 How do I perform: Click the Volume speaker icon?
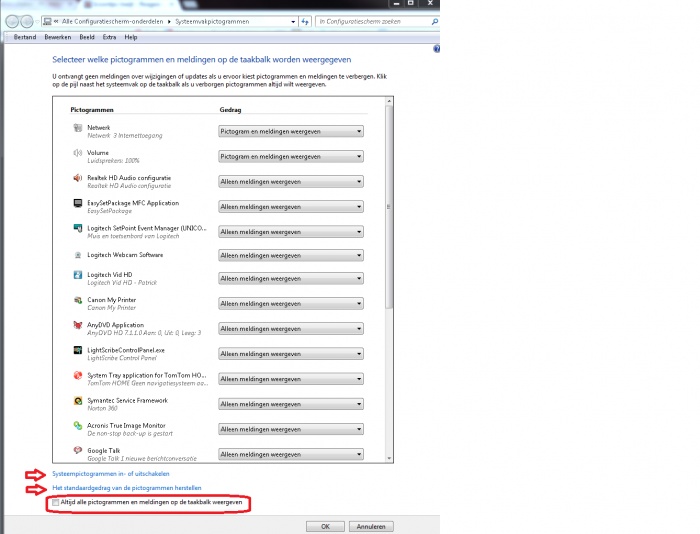[x=78, y=153]
